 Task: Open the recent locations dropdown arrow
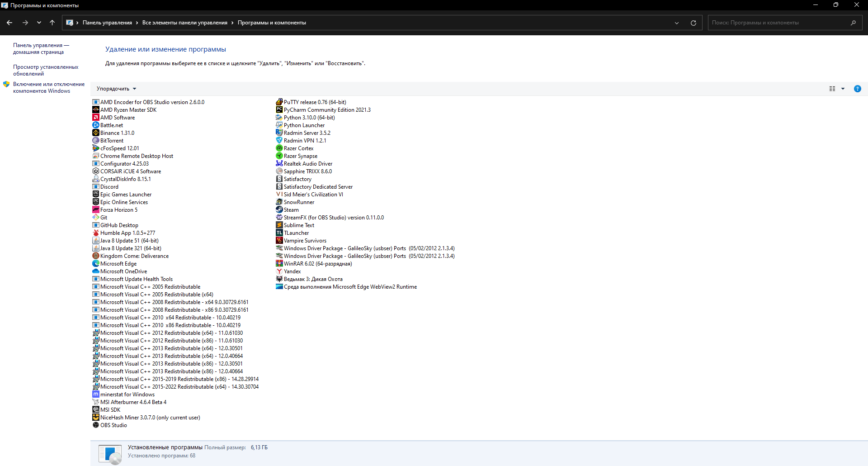click(39, 23)
